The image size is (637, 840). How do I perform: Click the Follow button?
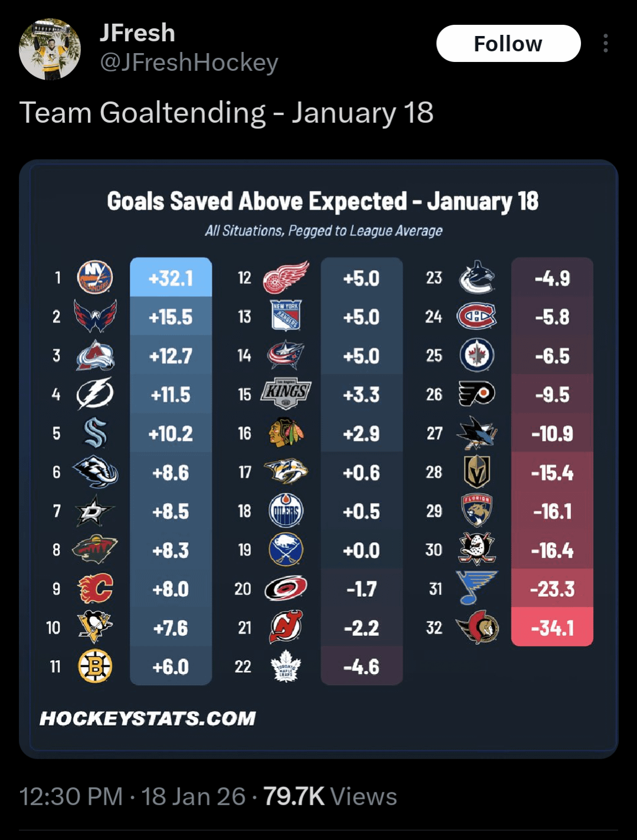pyautogui.click(x=508, y=44)
